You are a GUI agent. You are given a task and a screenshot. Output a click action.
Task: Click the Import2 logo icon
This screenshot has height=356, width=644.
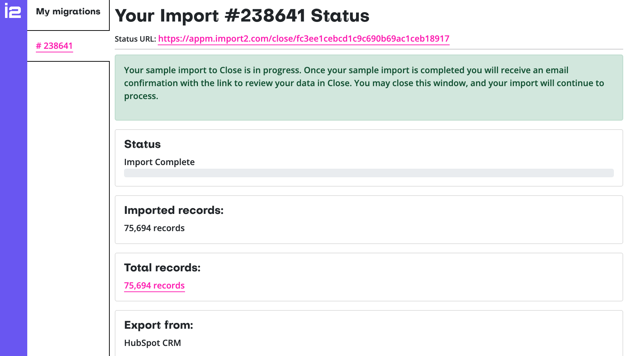13,10
